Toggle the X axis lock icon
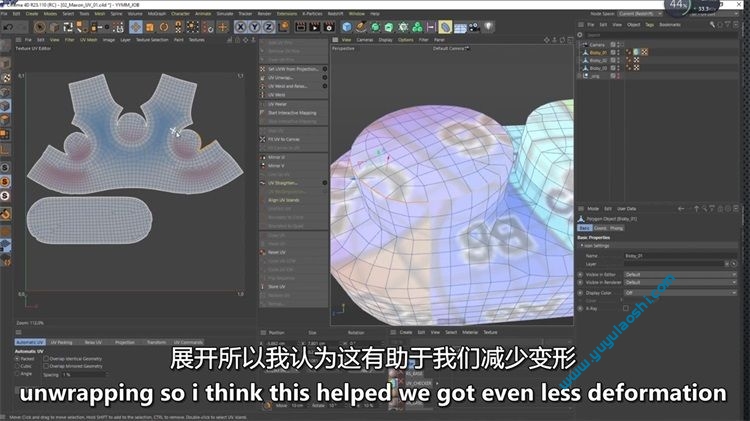The image size is (750, 421). (241, 27)
